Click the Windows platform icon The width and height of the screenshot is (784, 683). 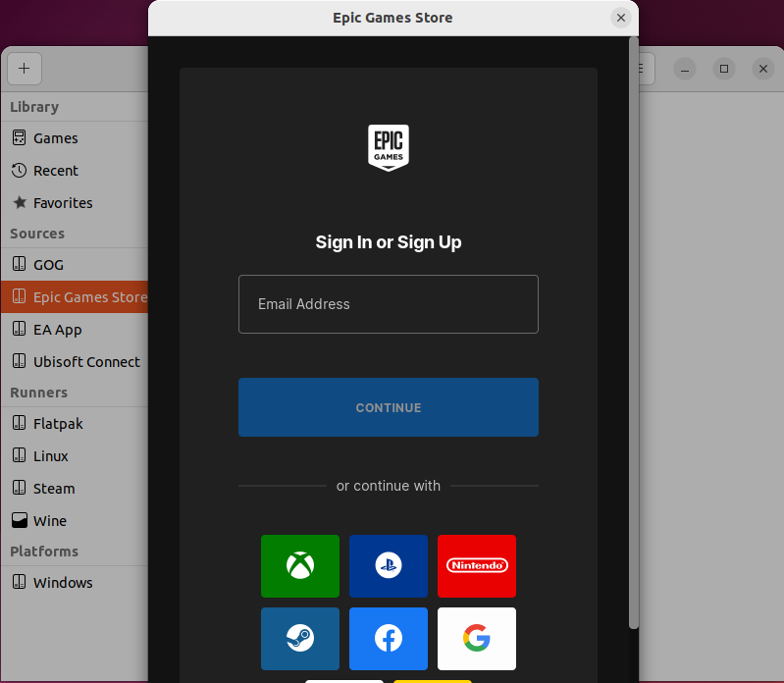[x=19, y=582]
